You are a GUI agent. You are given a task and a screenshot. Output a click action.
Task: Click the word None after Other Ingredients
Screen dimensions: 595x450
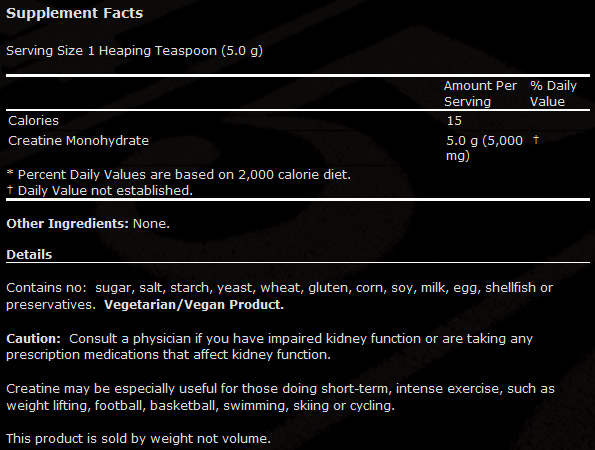tap(151, 223)
